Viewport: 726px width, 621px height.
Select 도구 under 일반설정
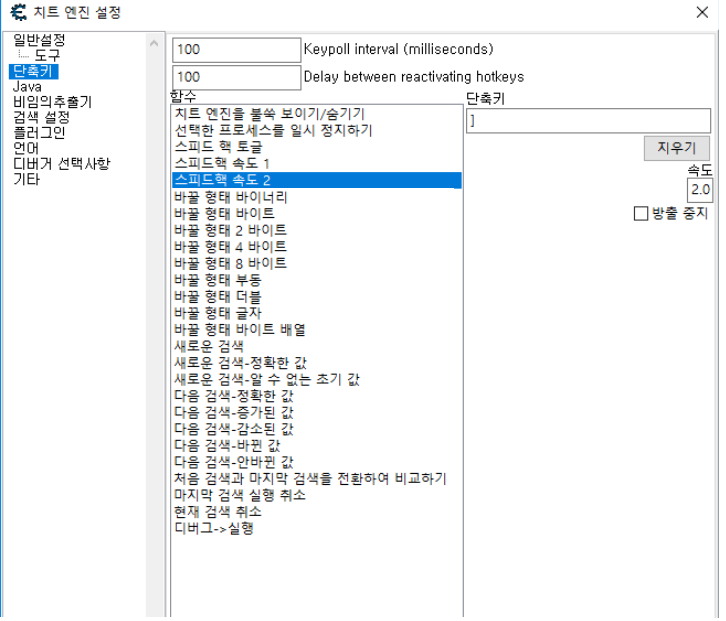(48, 56)
